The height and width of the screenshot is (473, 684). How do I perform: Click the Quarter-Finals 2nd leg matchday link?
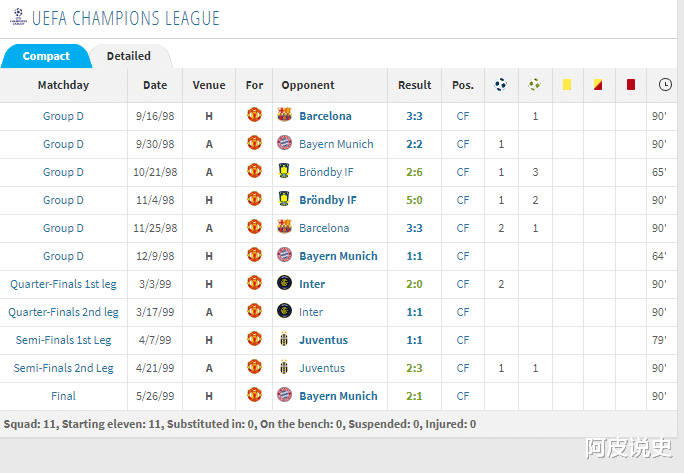pyautogui.click(x=64, y=312)
